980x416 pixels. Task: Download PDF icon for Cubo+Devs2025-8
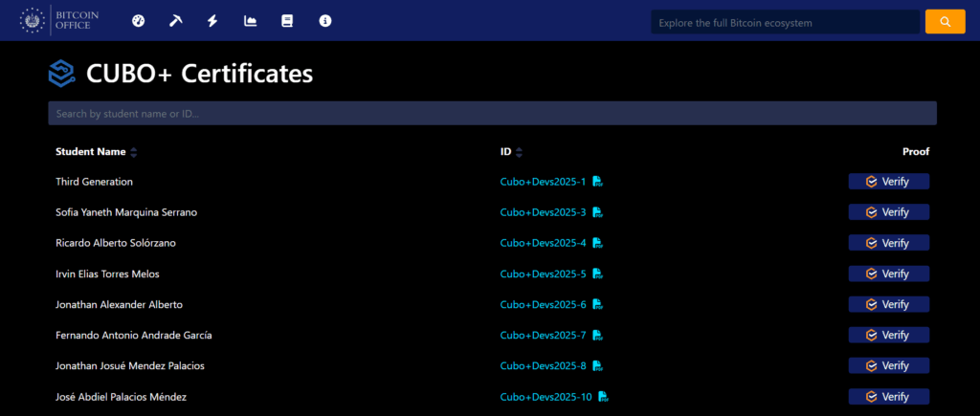[597, 366]
